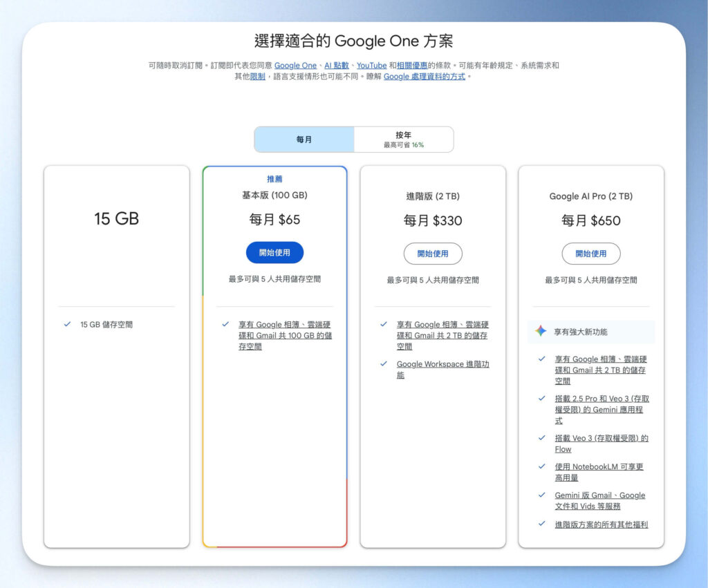Click the 每月 $65 price text
This screenshot has height=588, width=708.
click(x=274, y=220)
